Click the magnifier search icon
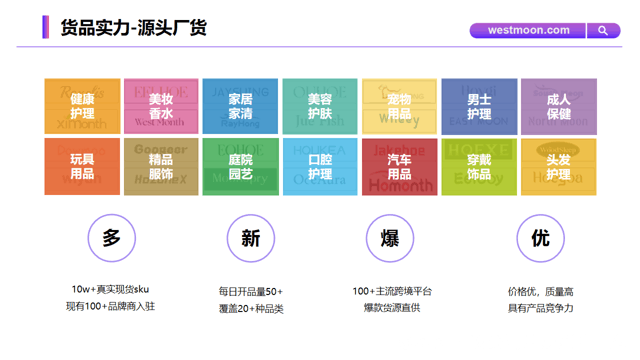Image resolution: width=640 pixels, height=360 pixels. 603,31
